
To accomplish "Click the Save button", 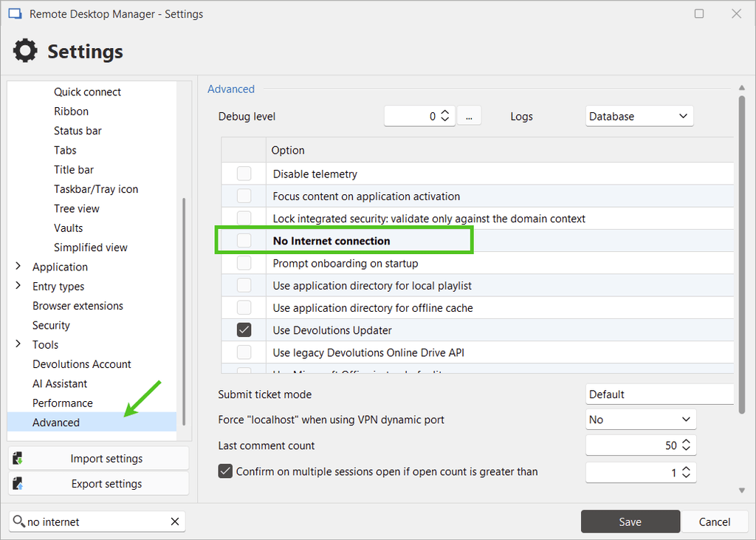I will pos(630,522).
